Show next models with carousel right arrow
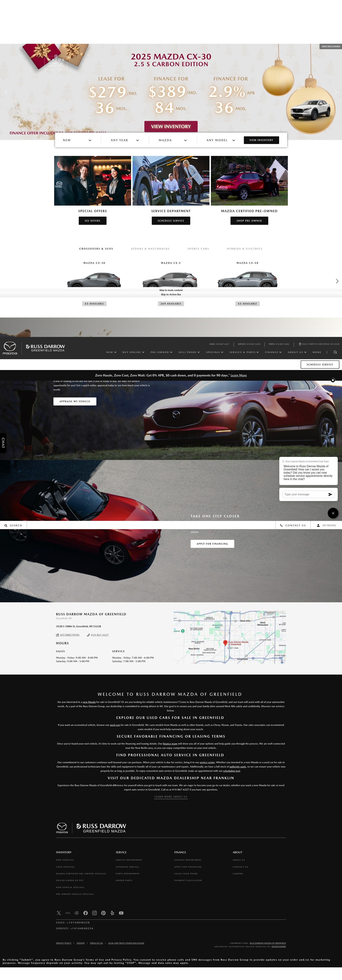Viewport: 342px width, 980px height. tap(337, 281)
